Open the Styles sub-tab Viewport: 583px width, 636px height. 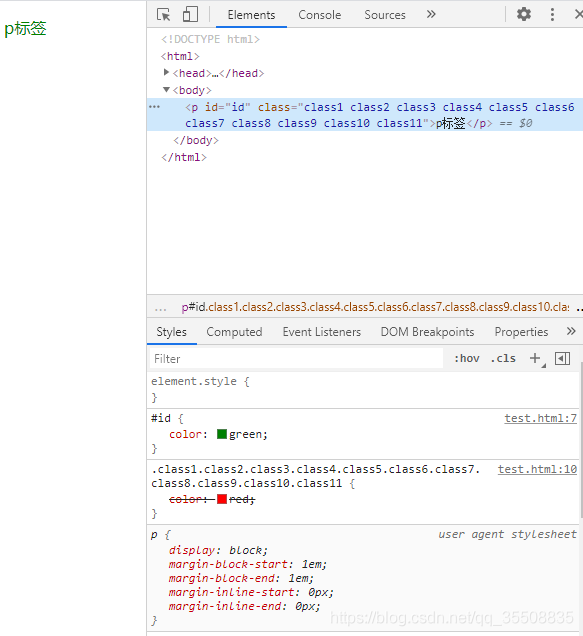172,332
